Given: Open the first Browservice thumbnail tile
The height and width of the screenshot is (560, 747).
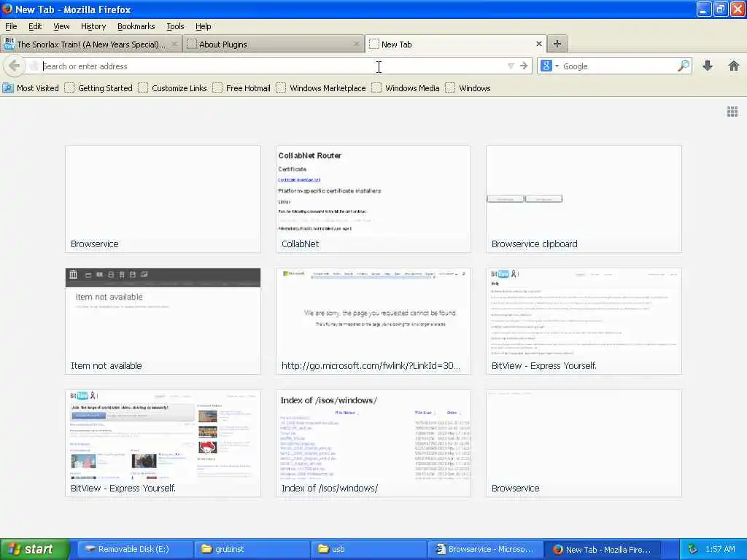Looking at the screenshot, I should pyautogui.click(x=163, y=198).
